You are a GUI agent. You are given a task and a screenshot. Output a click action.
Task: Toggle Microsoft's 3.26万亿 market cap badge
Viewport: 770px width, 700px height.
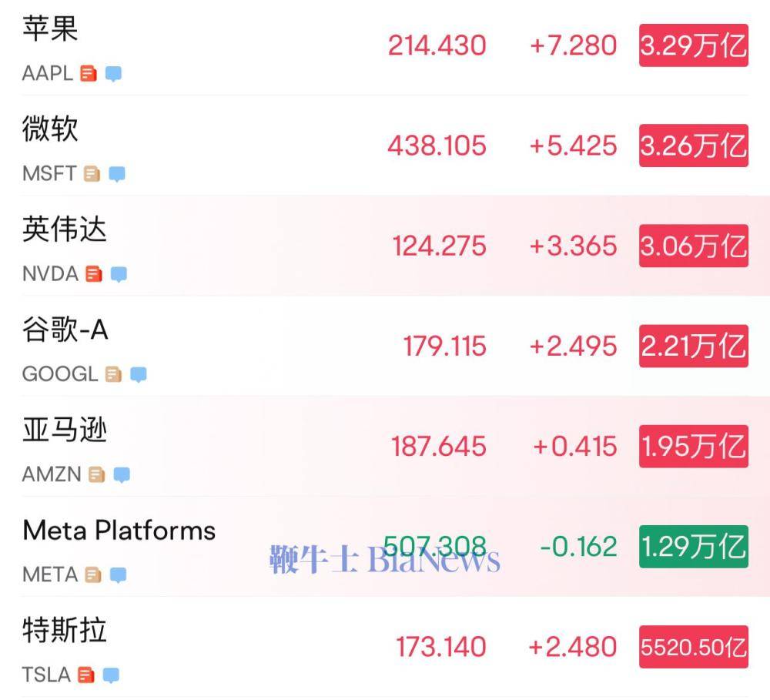(694, 146)
